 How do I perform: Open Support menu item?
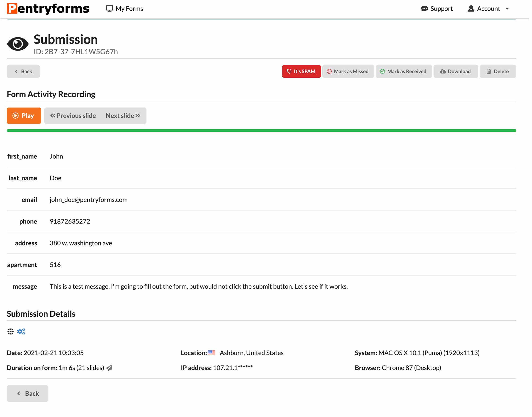441,9
